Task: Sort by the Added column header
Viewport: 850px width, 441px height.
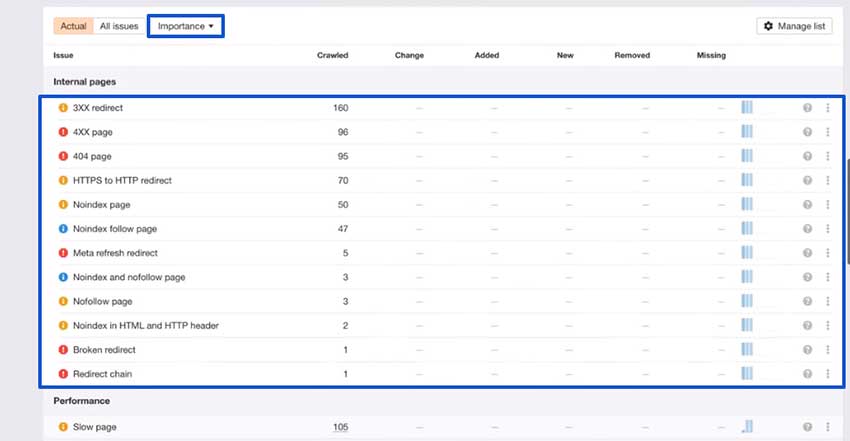Action: 487,55
